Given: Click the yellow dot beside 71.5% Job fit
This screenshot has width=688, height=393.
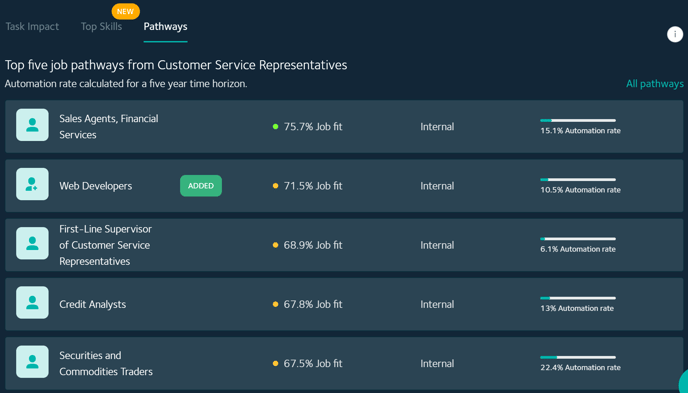Looking at the screenshot, I should click(276, 186).
